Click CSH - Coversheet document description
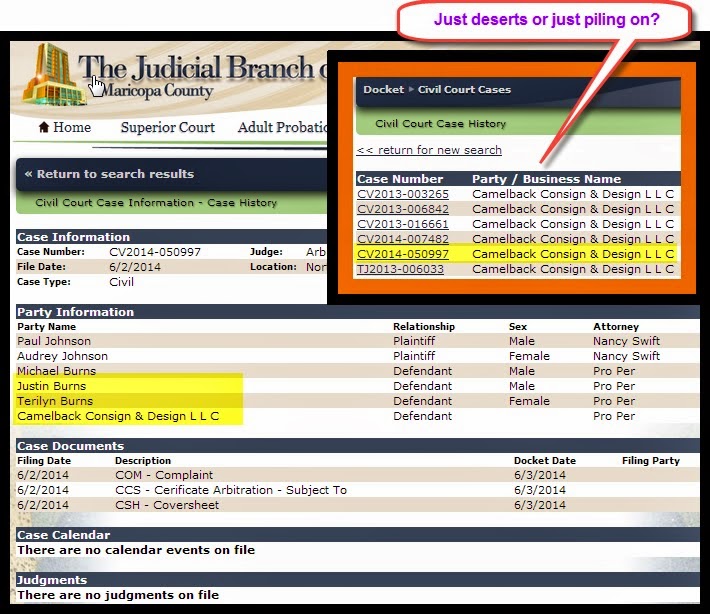This screenshot has width=710, height=614. click(x=167, y=505)
